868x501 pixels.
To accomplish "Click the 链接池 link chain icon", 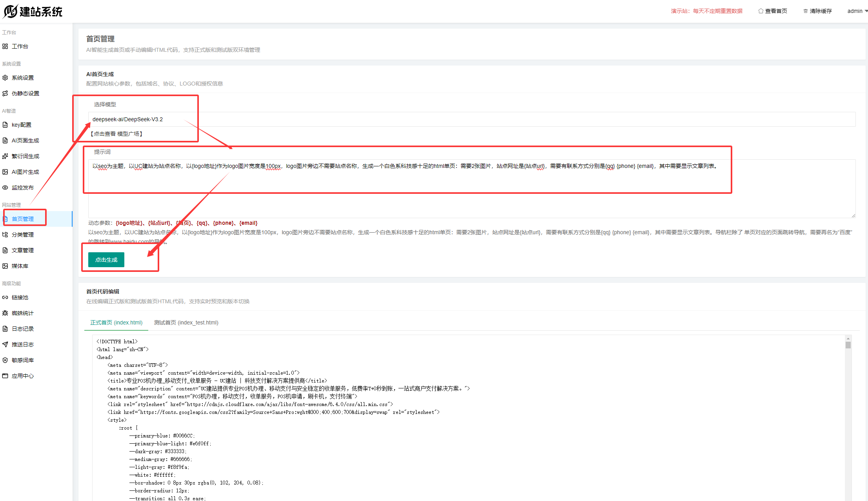I will point(5,297).
